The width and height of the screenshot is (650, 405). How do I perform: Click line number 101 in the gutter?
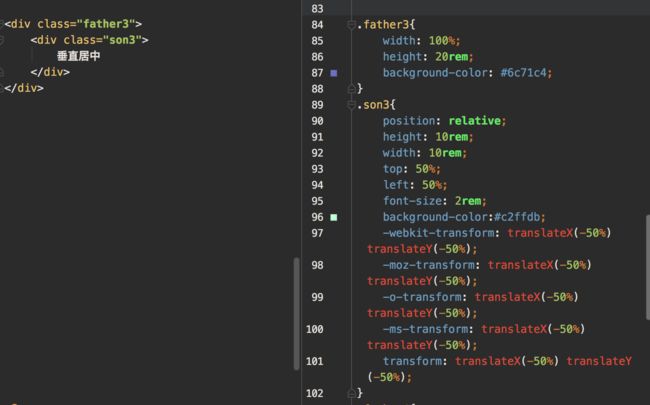pyautogui.click(x=315, y=361)
